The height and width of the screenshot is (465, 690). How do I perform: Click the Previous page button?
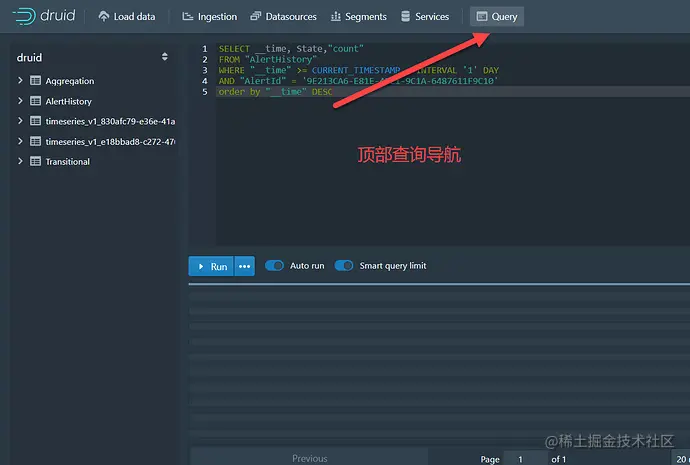point(309,458)
